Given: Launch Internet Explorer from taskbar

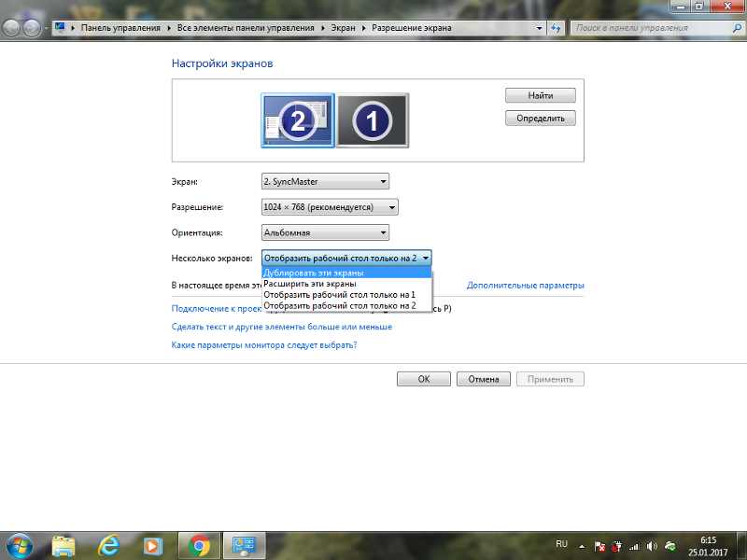Looking at the screenshot, I should coord(108,546).
